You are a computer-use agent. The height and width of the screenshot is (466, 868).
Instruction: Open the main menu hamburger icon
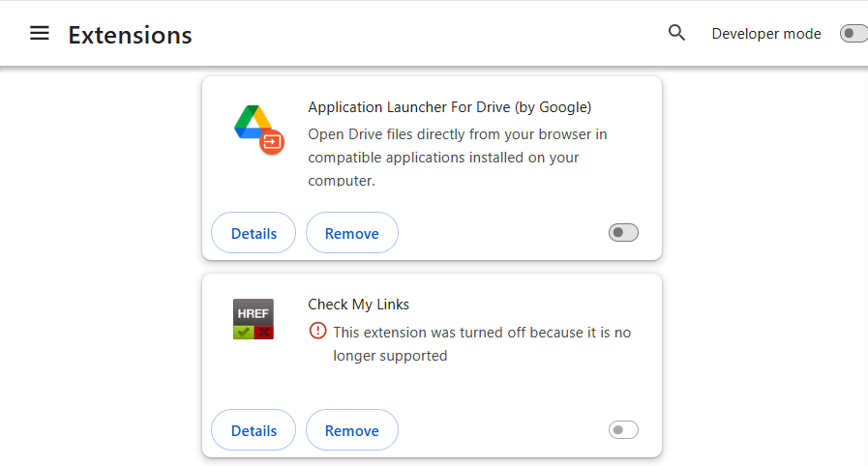(39, 33)
